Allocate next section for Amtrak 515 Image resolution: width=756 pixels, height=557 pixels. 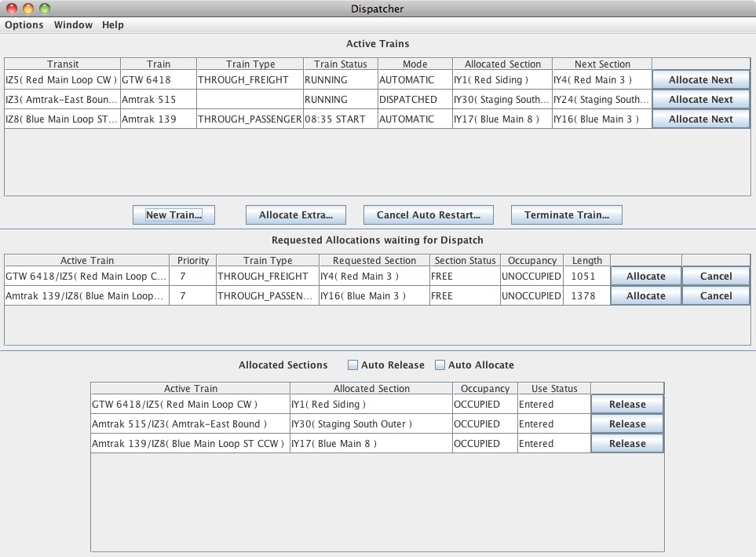click(700, 100)
